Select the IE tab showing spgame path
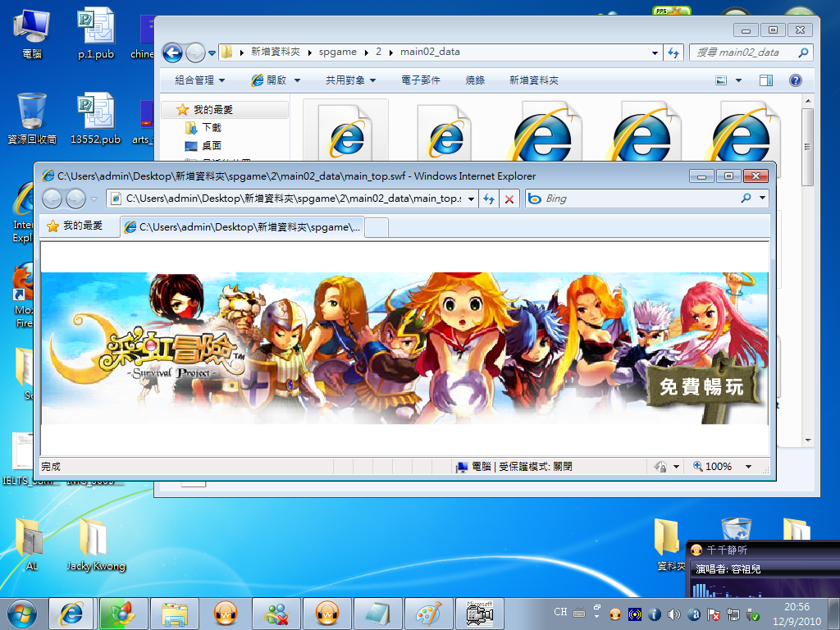The width and height of the screenshot is (840, 630). (x=243, y=227)
